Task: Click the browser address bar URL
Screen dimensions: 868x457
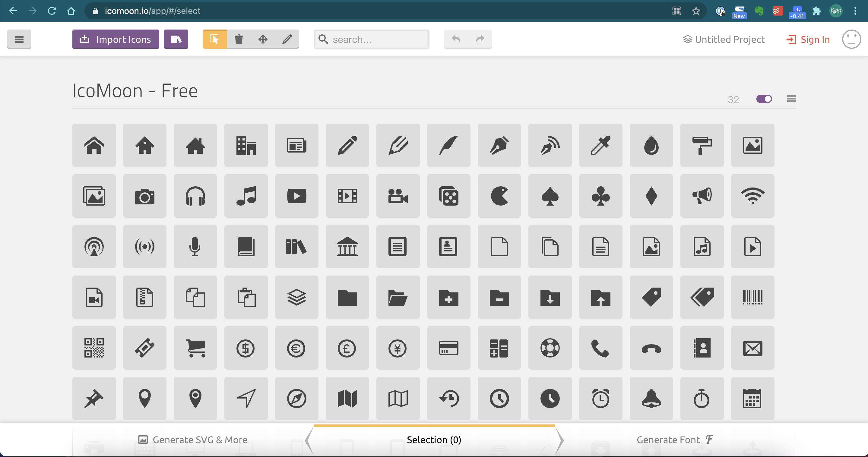Action: coord(152,11)
